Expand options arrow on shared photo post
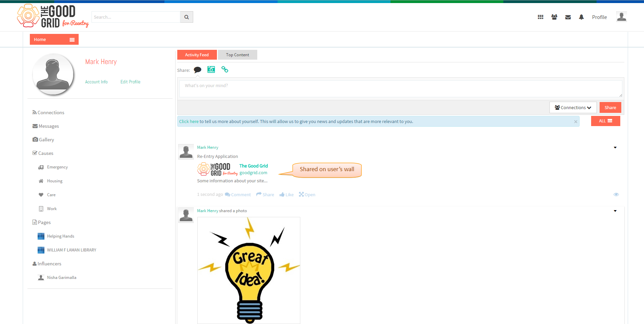644x324 pixels. click(615, 211)
